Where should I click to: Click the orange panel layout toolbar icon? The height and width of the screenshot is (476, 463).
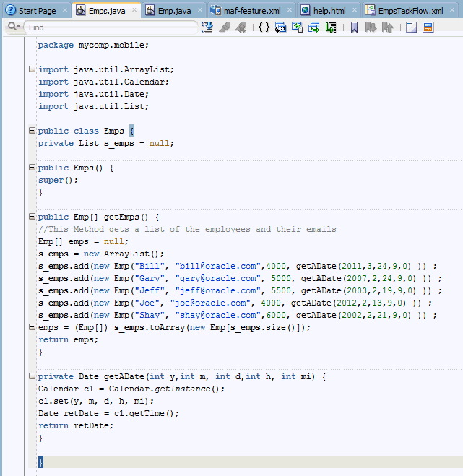[x=428, y=27]
